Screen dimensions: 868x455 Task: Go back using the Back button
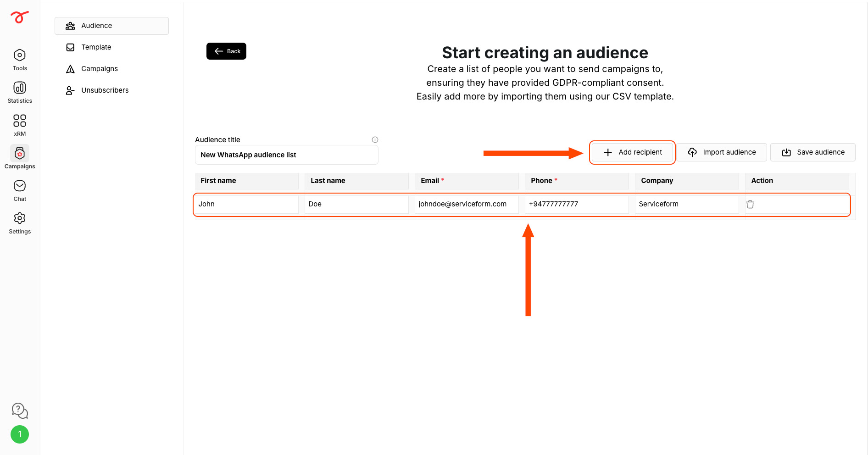[226, 51]
